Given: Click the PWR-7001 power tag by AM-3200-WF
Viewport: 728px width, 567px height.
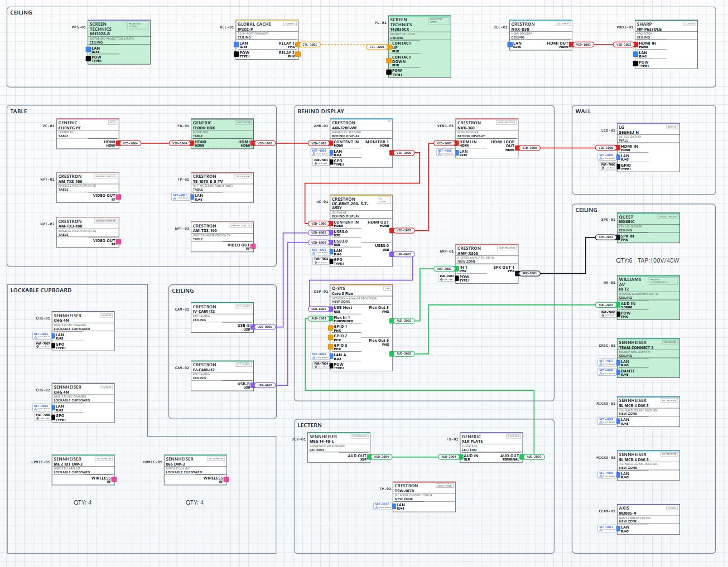Looking at the screenshot, I should [x=321, y=161].
